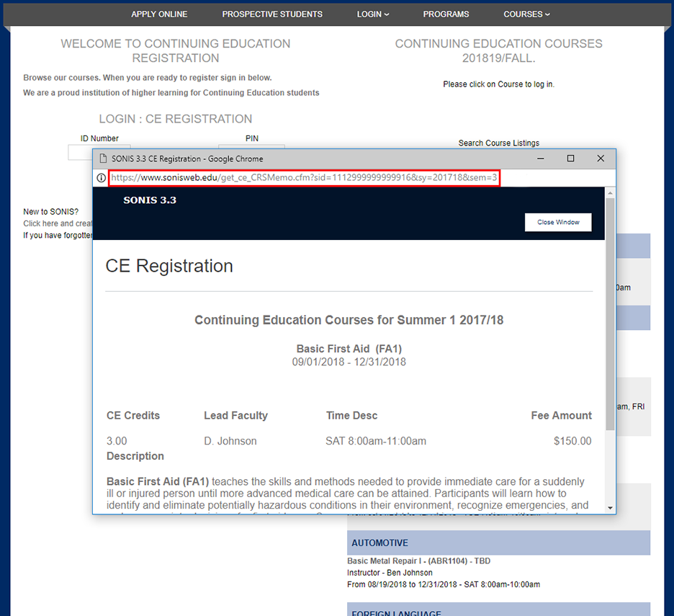Minimize the SONIS CE Registration popup window

tap(540, 159)
